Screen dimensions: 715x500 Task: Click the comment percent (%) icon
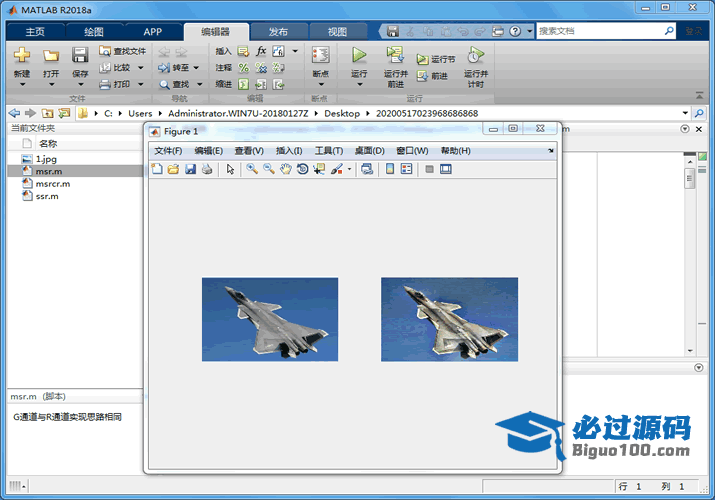coord(244,68)
